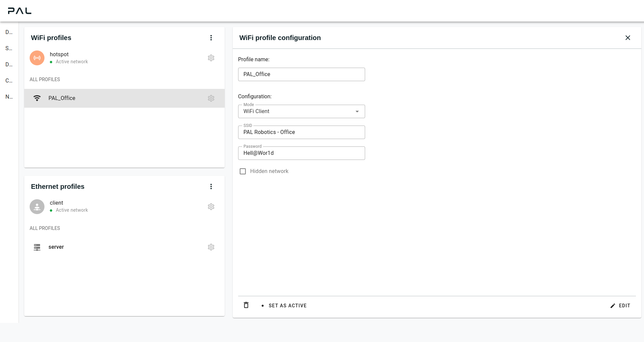This screenshot has width=644, height=342.
Task: Click the PAL logo
Action: tap(20, 11)
